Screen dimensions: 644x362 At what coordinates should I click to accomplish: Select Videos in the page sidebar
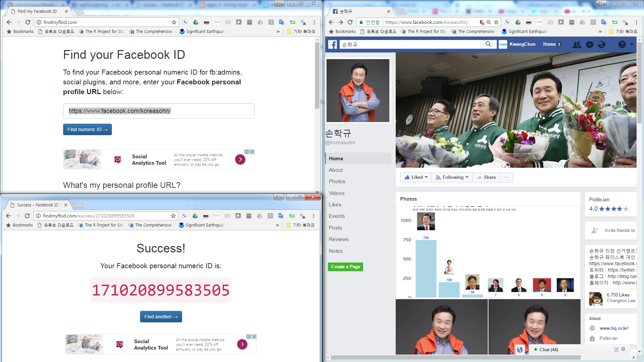pos(337,193)
